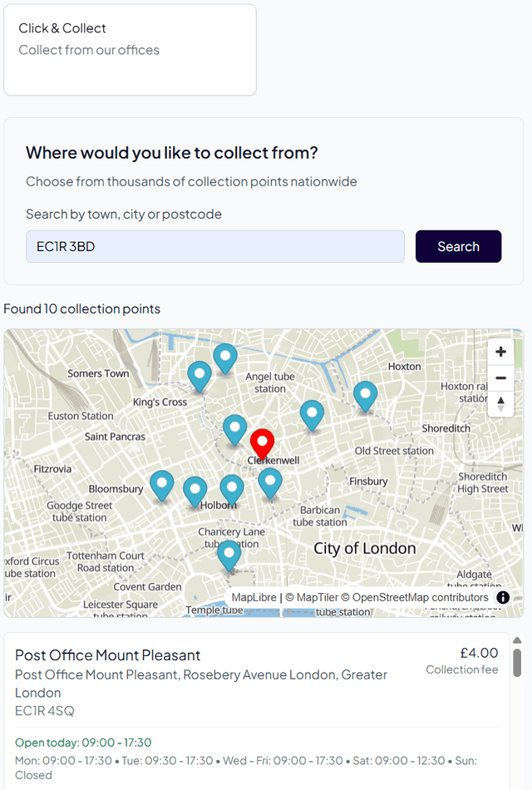This screenshot has height=790, width=532.
Task: Open the MapLibre attribution link
Action: coord(254,597)
